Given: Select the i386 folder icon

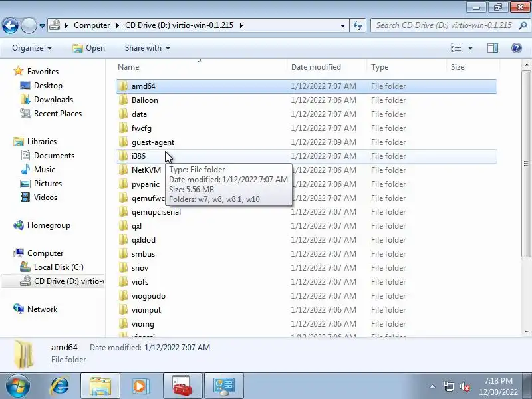Looking at the screenshot, I should 123,156.
